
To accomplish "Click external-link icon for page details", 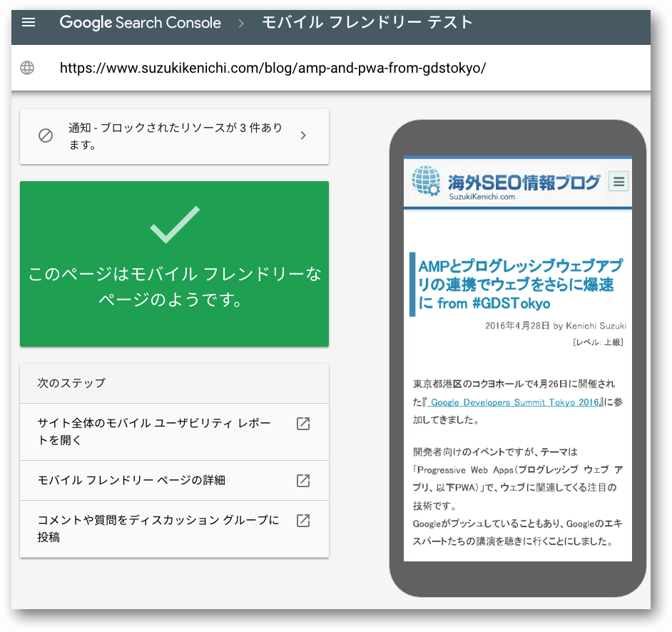I will [303, 481].
